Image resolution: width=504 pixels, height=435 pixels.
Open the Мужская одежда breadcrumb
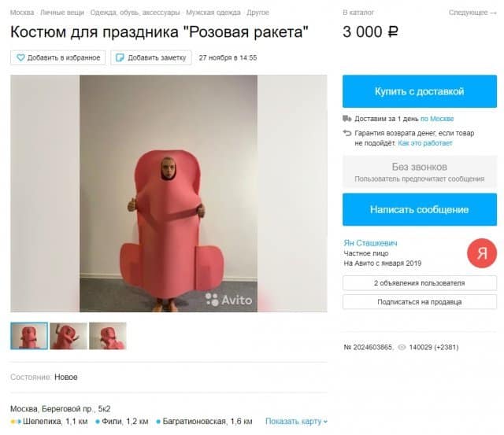[213, 13]
